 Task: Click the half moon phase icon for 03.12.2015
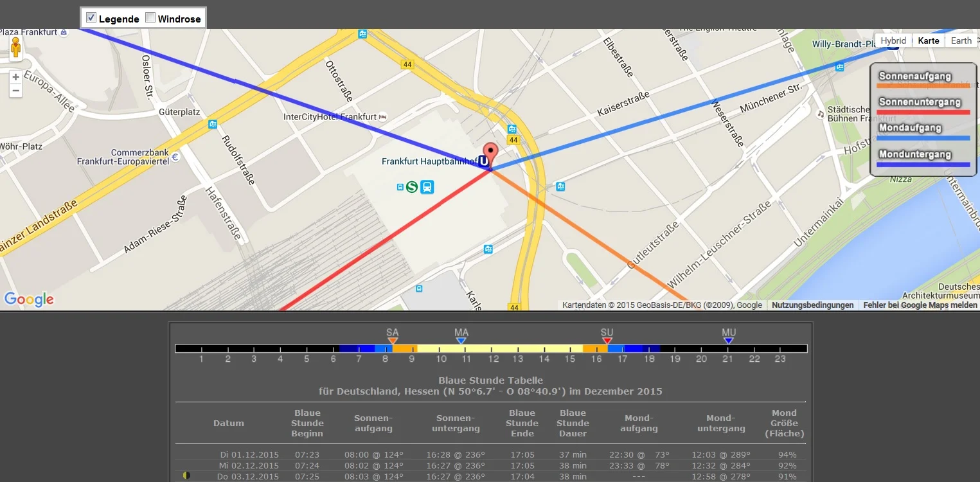[186, 476]
